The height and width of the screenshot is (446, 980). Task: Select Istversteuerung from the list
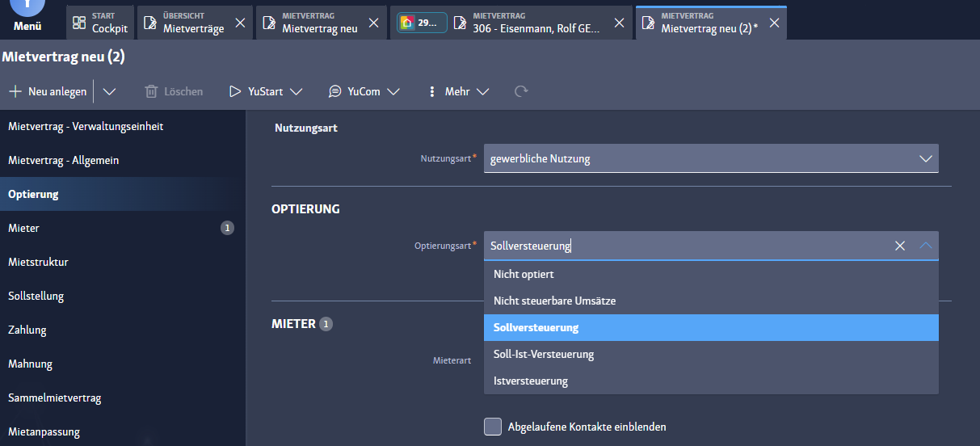pyautogui.click(x=531, y=381)
